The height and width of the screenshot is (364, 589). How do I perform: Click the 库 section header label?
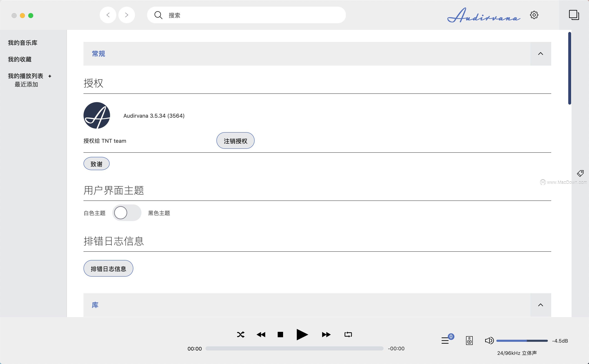95,305
